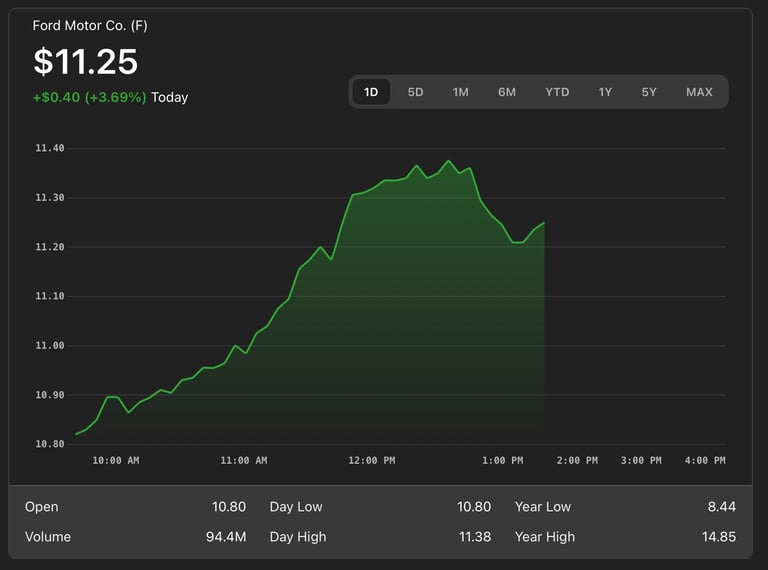Show the 1M chart range

[460, 92]
